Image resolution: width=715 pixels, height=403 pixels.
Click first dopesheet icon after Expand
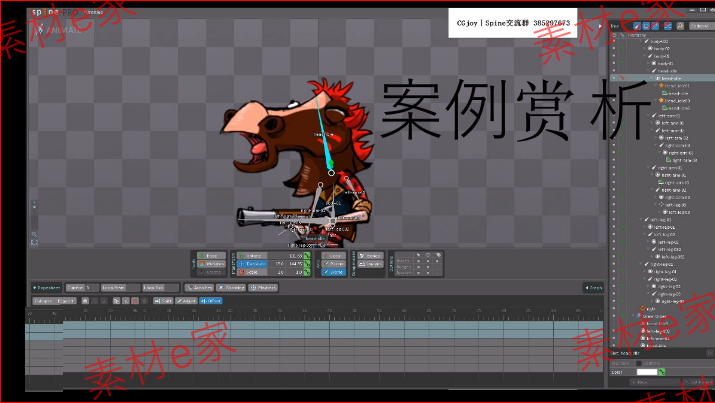(85, 301)
